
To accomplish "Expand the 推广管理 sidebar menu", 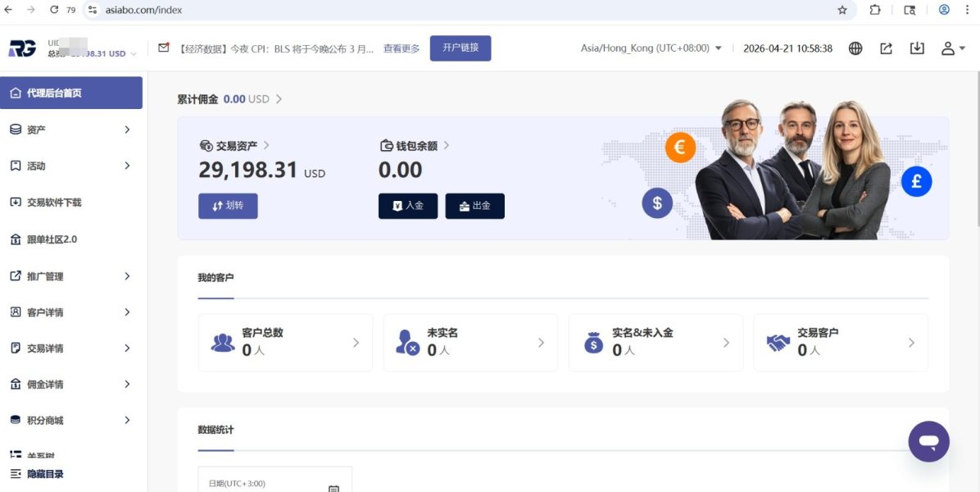I will 71,276.
